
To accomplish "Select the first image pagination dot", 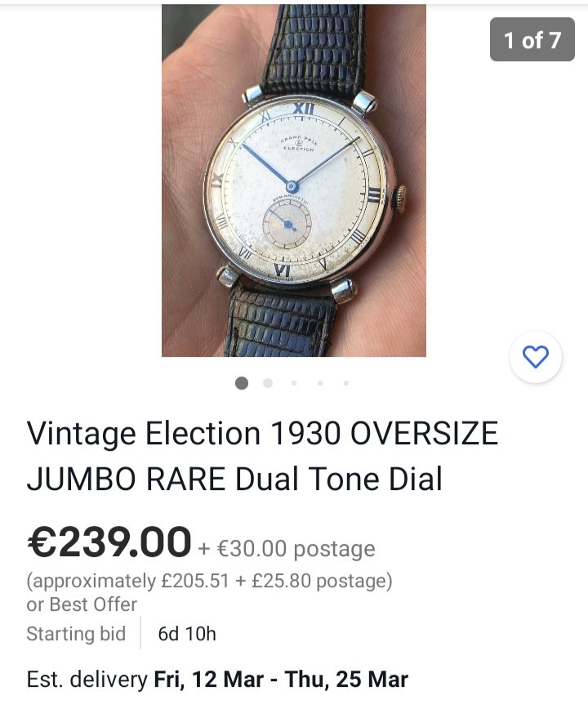I will (x=242, y=383).
